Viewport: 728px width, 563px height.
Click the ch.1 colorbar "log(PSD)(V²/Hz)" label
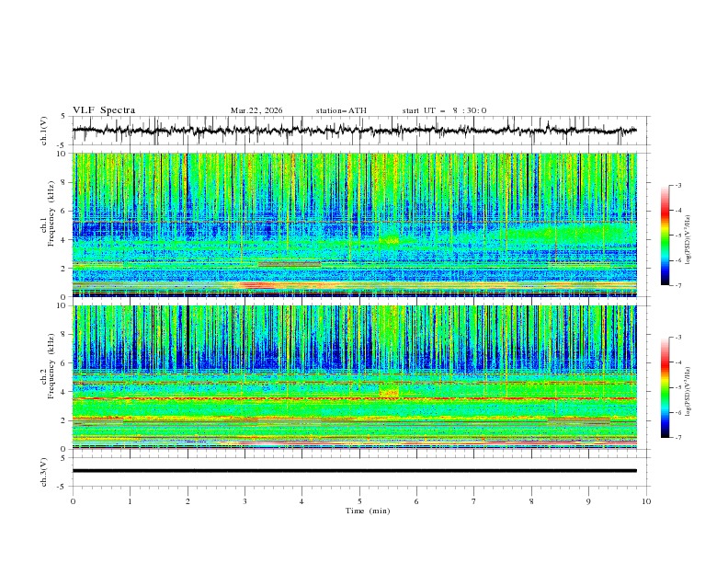point(688,240)
